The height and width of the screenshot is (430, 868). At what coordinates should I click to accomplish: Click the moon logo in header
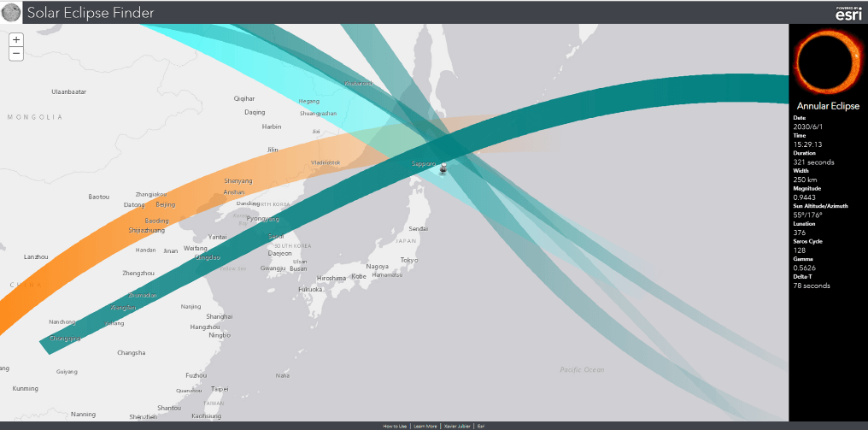point(12,12)
